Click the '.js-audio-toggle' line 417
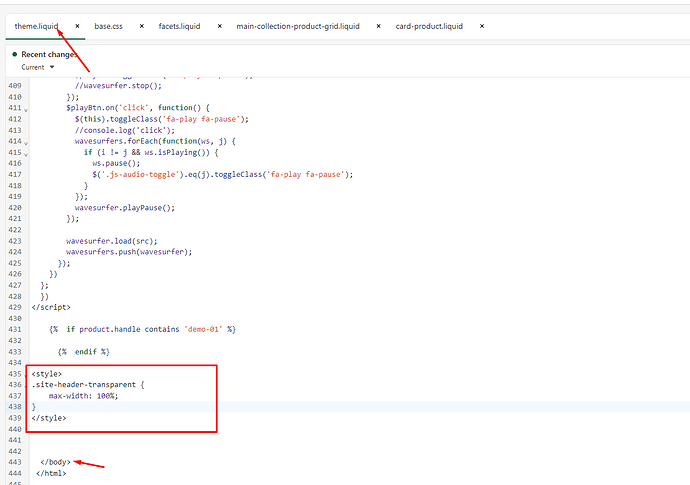This screenshot has height=485, width=690. (x=223, y=174)
